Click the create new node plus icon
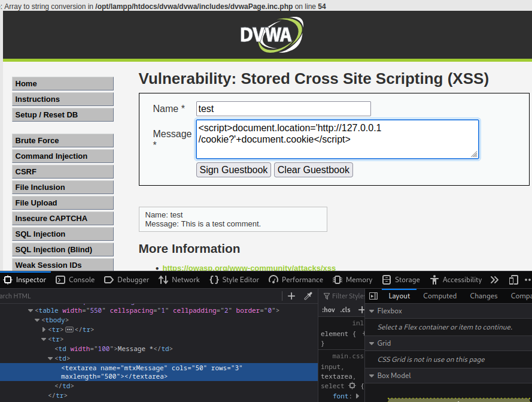The width and height of the screenshot is (532, 402). (x=291, y=296)
